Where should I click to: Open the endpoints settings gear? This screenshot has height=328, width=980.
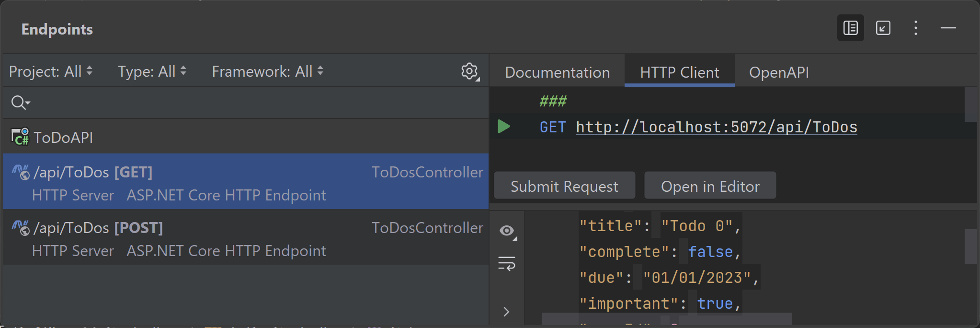tap(469, 71)
